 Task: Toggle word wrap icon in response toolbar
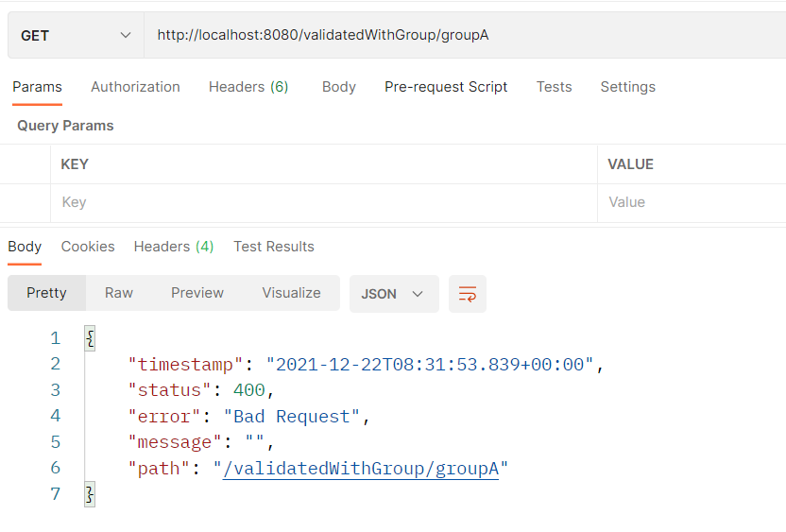point(468,294)
